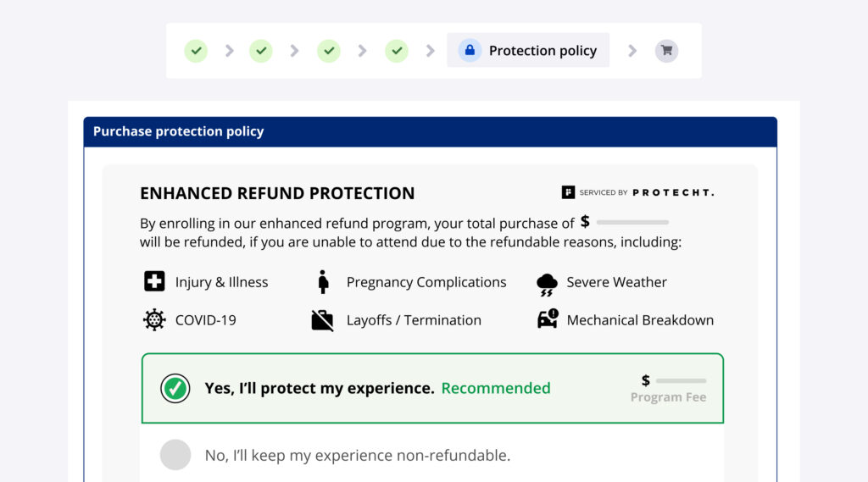The width and height of the screenshot is (868, 482).
Task: Click the Injury & Illness medical cross icon
Action: pos(154,282)
